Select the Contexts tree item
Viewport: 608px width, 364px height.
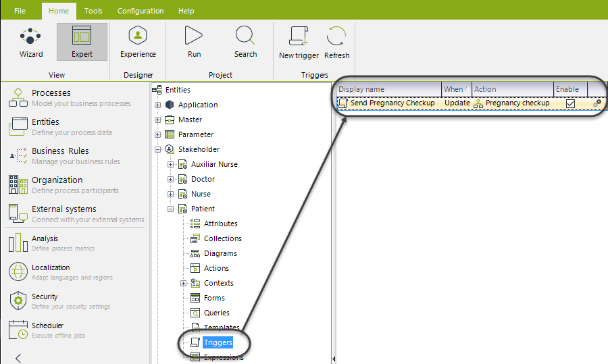(218, 283)
